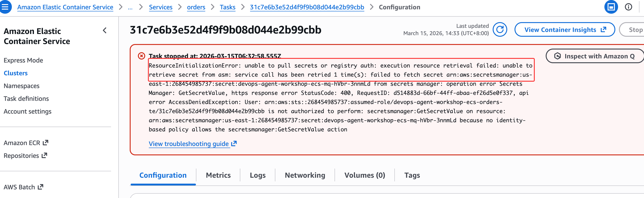
Task: Go to Task definitions in sidebar
Action: click(26, 99)
